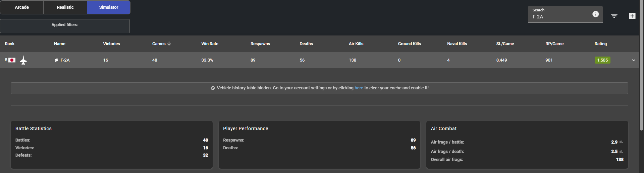644x173 pixels.
Task: Click the aircraft icon beside the flag
Action: [23, 60]
